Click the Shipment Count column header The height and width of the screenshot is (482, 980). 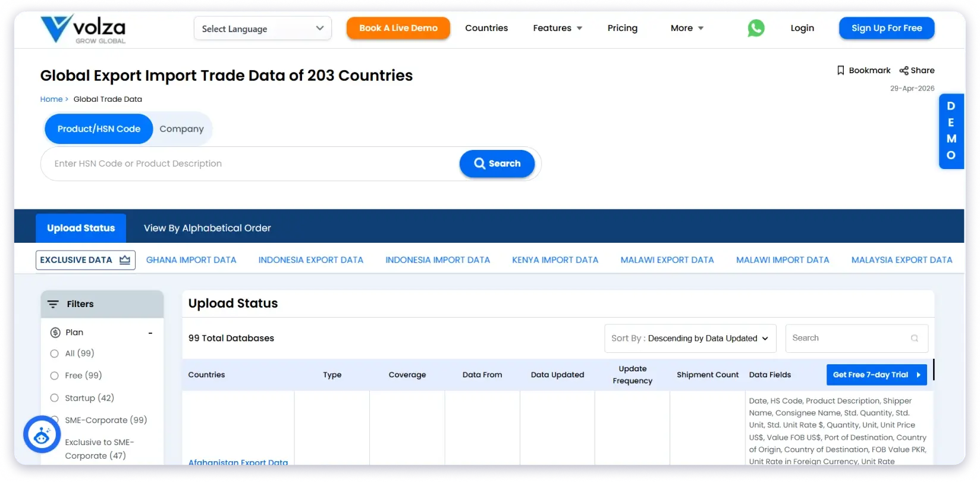708,375
